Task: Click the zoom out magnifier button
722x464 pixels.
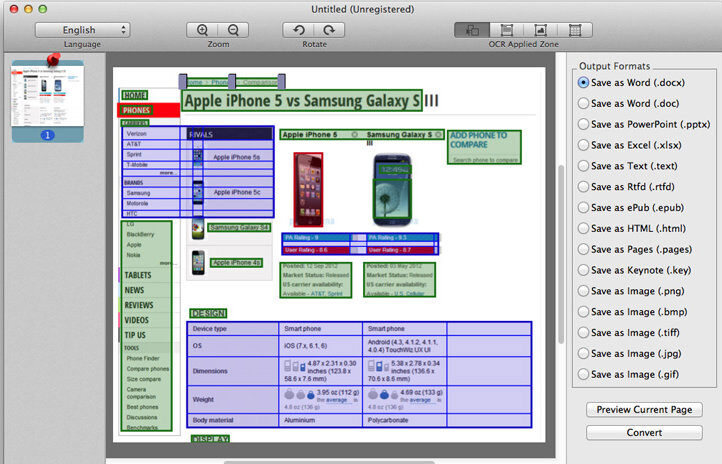Action: 233,31
